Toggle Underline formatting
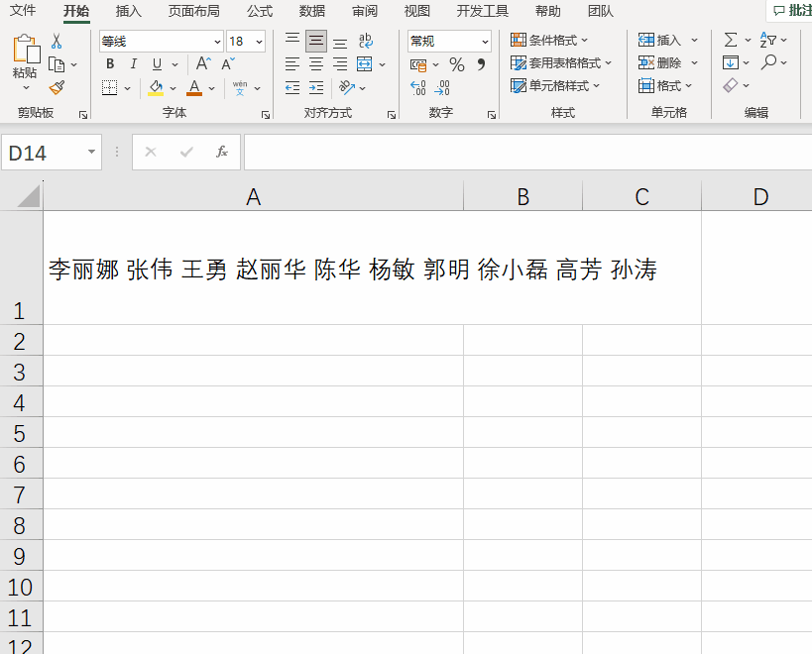The width and height of the screenshot is (812, 654). pyautogui.click(x=157, y=63)
